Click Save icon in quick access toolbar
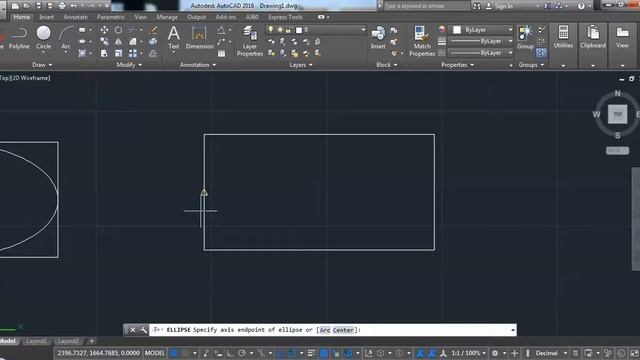 (39, 6)
